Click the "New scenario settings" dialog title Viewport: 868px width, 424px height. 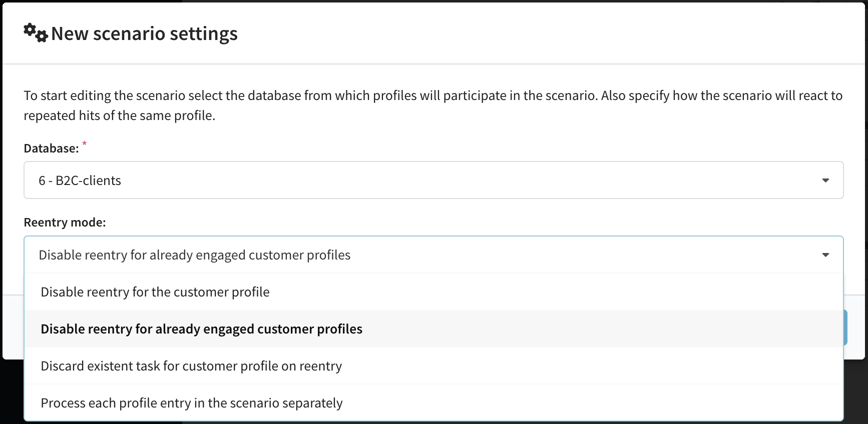coord(144,33)
